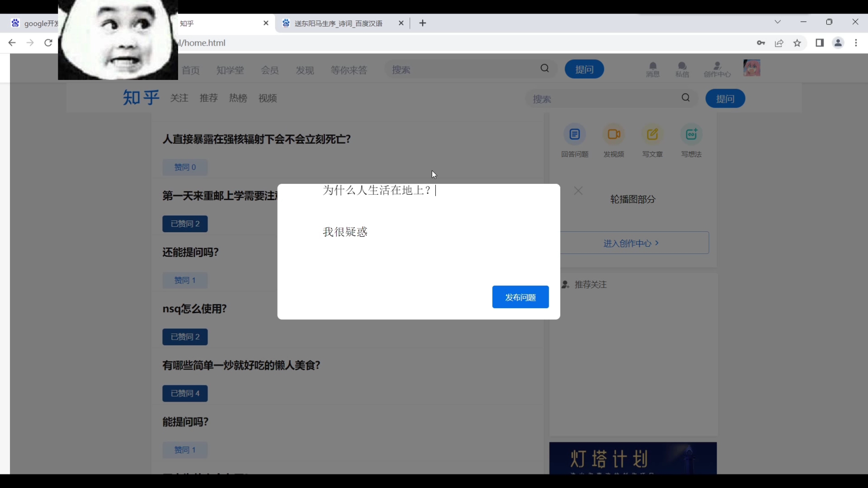Open a new browser tab
The height and width of the screenshot is (488, 868).
click(423, 23)
